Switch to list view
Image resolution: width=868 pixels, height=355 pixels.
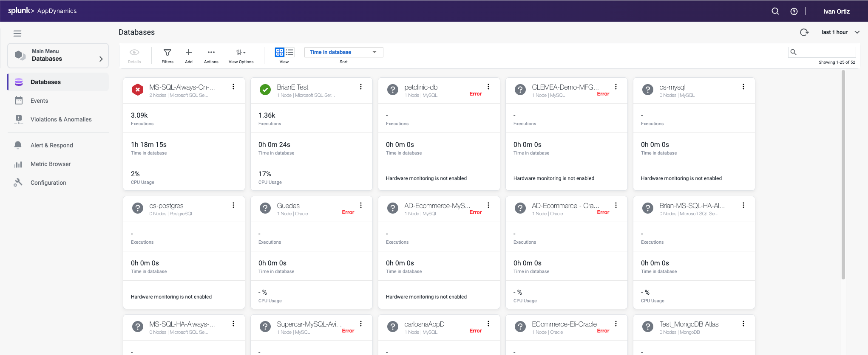pyautogui.click(x=289, y=52)
